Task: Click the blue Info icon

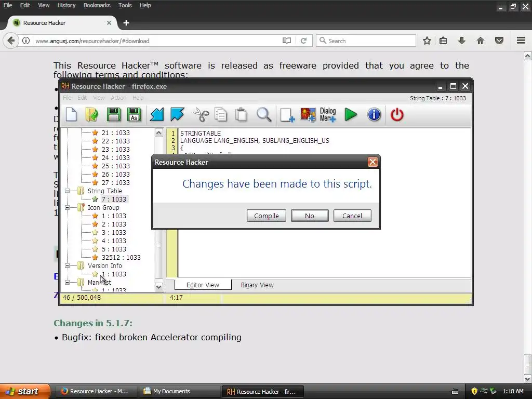Action: point(374,115)
